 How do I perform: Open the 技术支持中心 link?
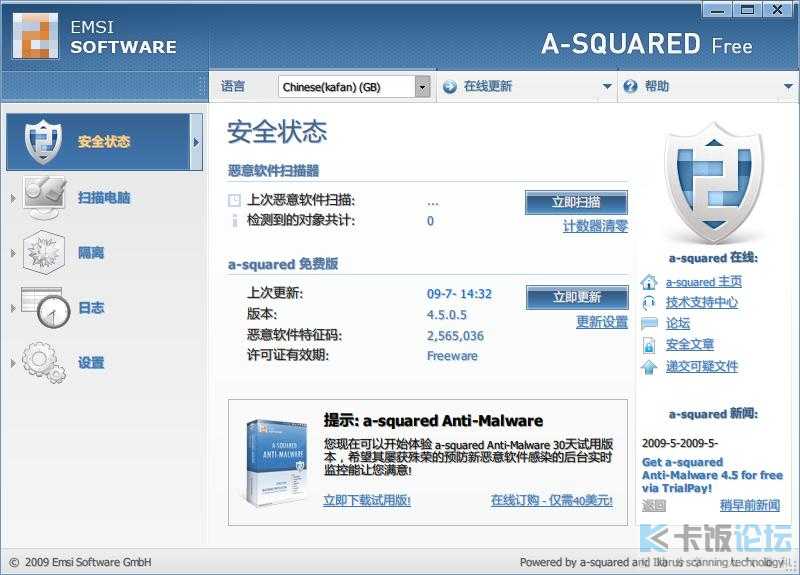point(702,303)
